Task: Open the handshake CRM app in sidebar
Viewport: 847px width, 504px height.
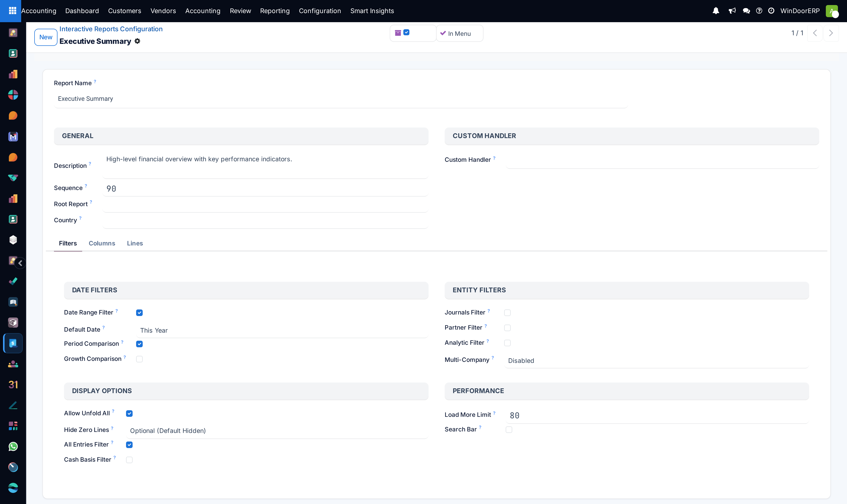Action: tap(13, 178)
